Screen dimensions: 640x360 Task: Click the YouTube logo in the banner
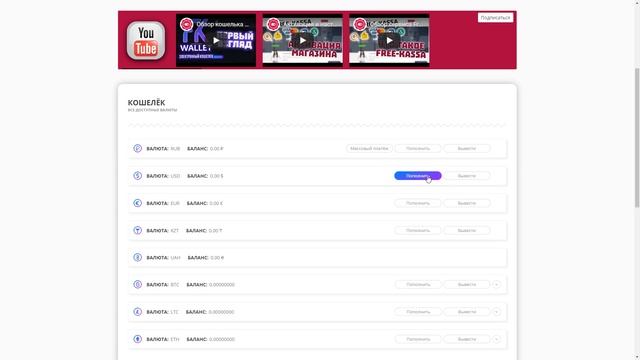[146, 40]
